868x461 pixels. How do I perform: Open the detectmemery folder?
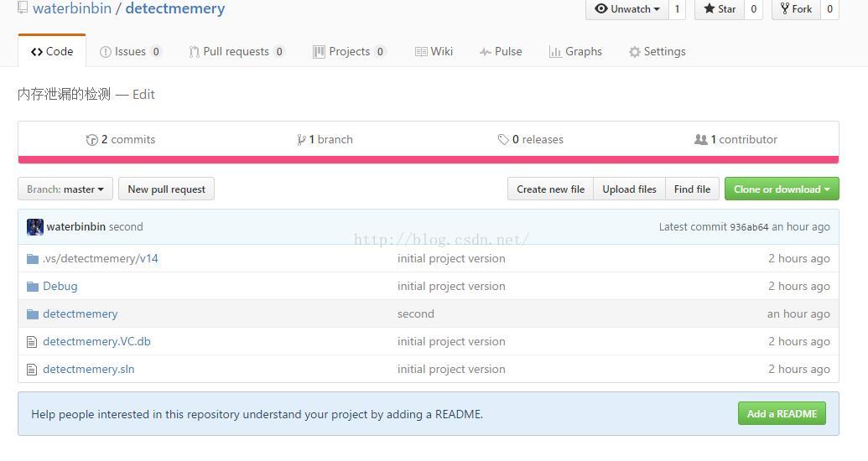coord(81,313)
